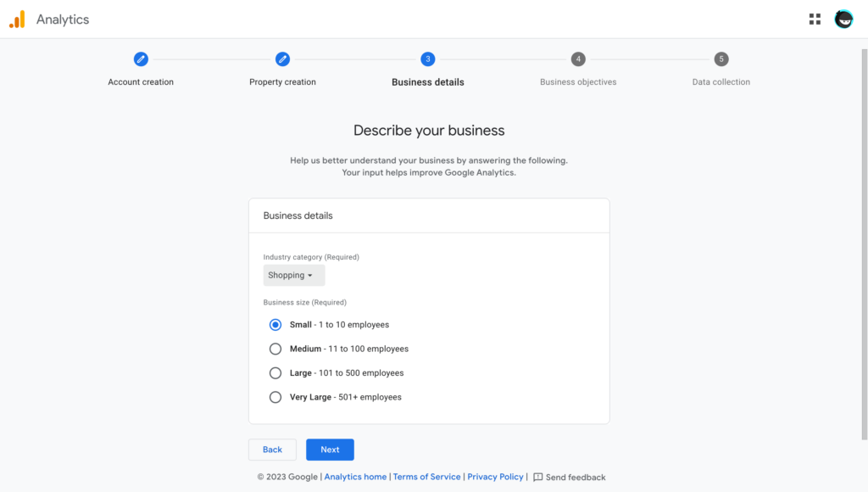Image resolution: width=868 pixels, height=492 pixels.
Task: Open the profile avatar menu
Action: click(x=843, y=18)
